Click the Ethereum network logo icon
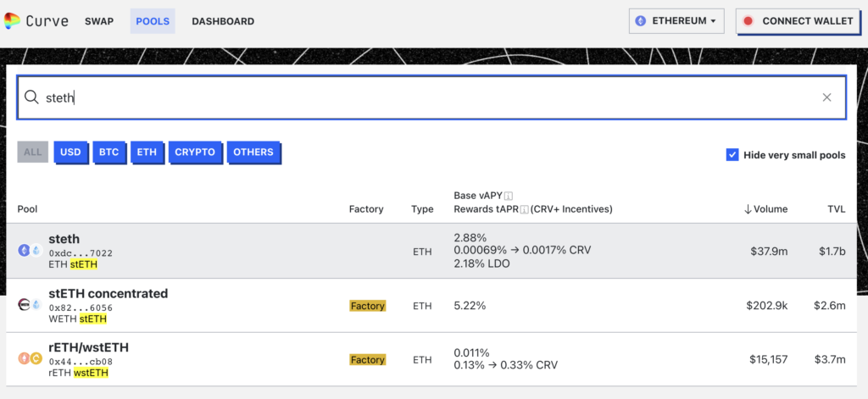Screen dimensions: 868x399 pos(641,21)
